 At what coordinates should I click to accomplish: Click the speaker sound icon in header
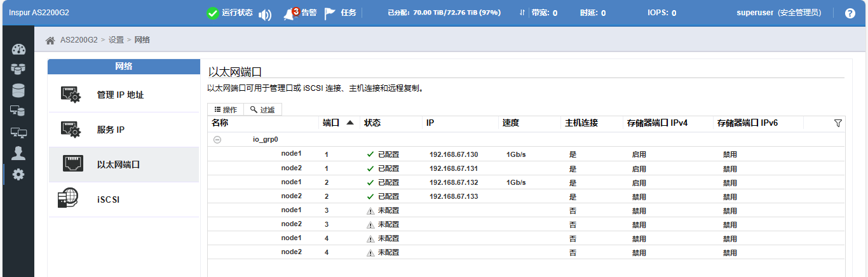pos(265,14)
